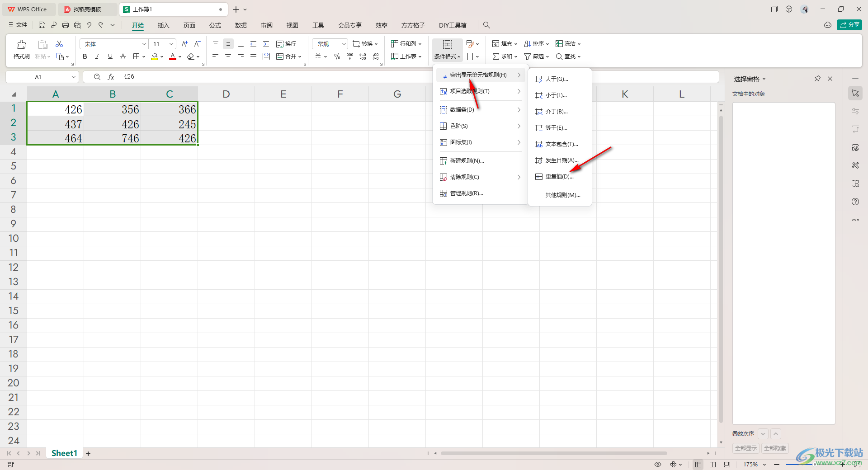Add a new sheet with plus icon
This screenshot has height=470, width=868.
point(88,454)
